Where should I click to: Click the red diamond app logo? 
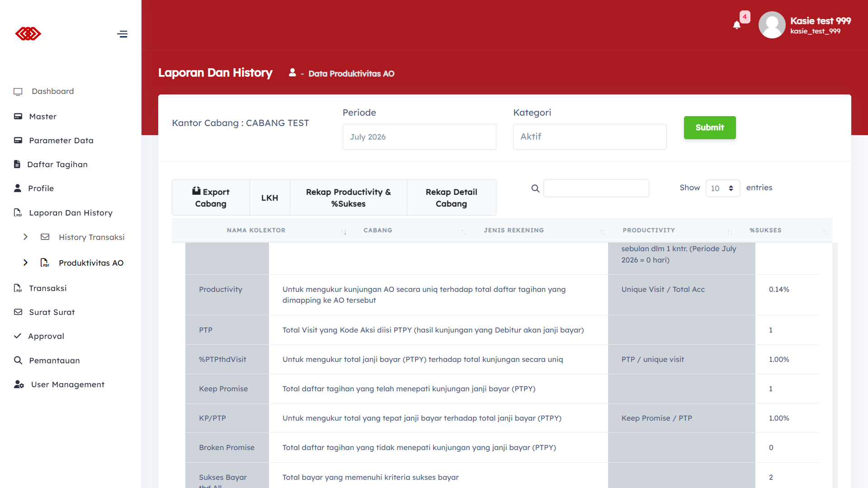point(28,34)
